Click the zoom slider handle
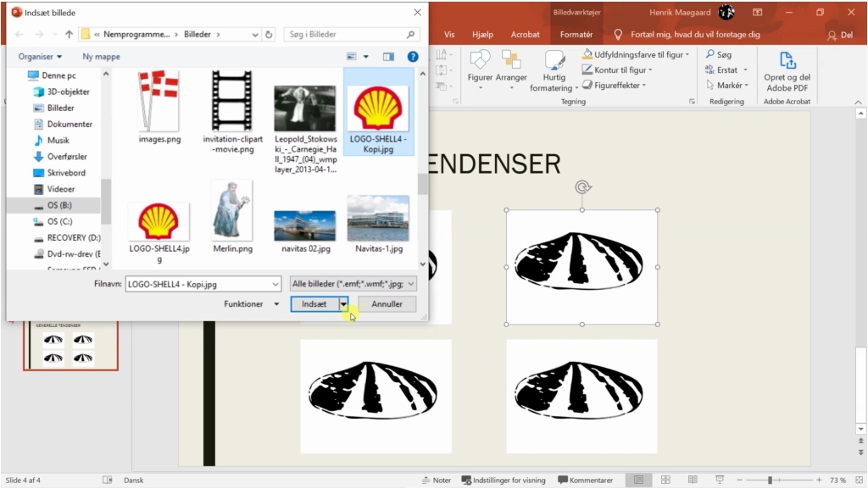Screen dimensions: 868x489 coord(770,481)
